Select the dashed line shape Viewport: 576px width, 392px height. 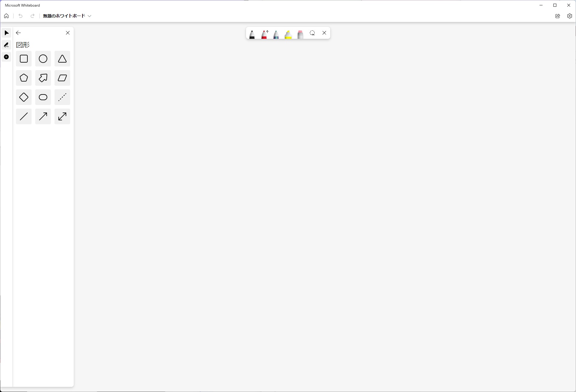62,97
